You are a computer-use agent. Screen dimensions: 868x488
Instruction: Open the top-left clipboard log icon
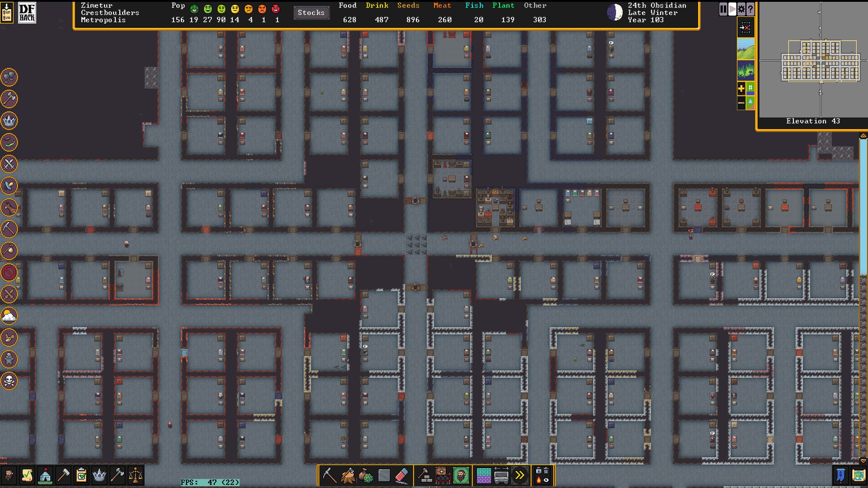point(7,13)
